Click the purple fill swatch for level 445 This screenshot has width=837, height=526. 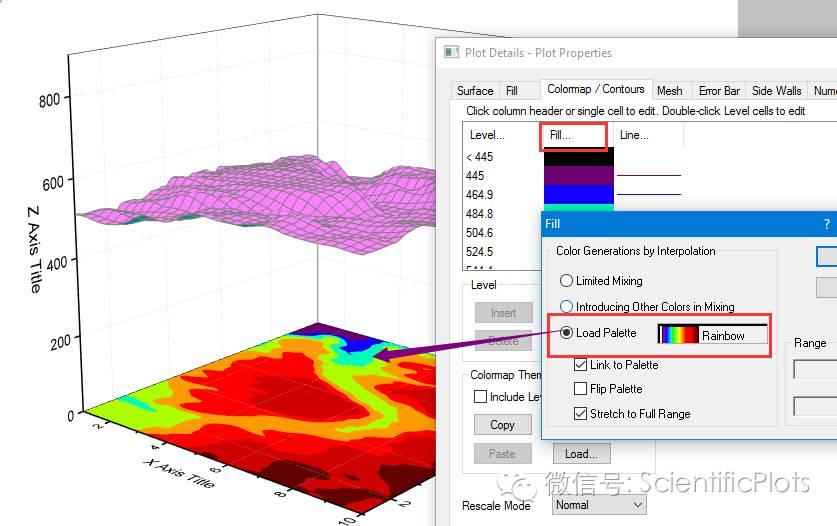pyautogui.click(x=578, y=176)
